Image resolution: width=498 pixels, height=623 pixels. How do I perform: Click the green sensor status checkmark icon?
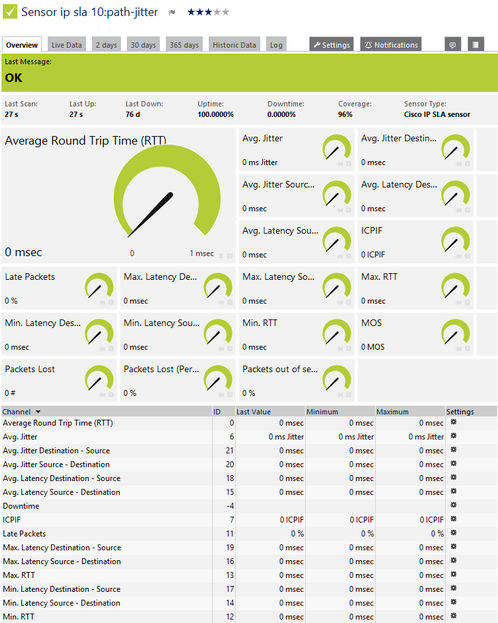10,12
